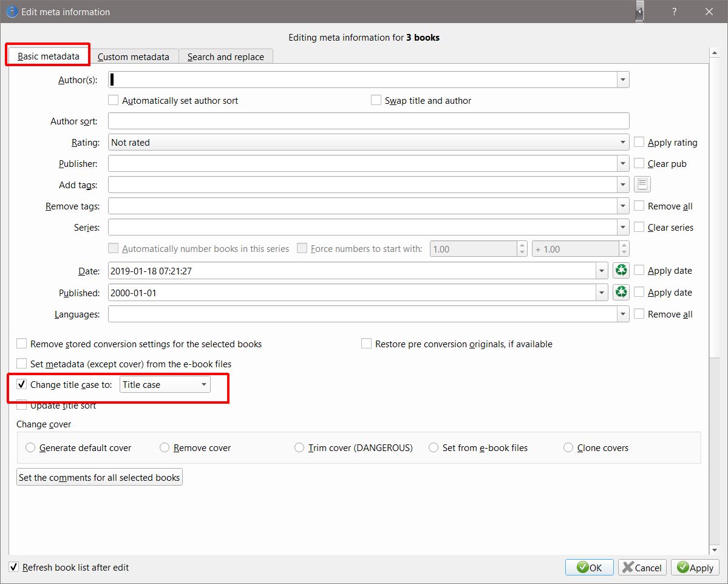Tick Set metadata from the e-book files
Viewport: 728px width, 584px height.
point(21,364)
